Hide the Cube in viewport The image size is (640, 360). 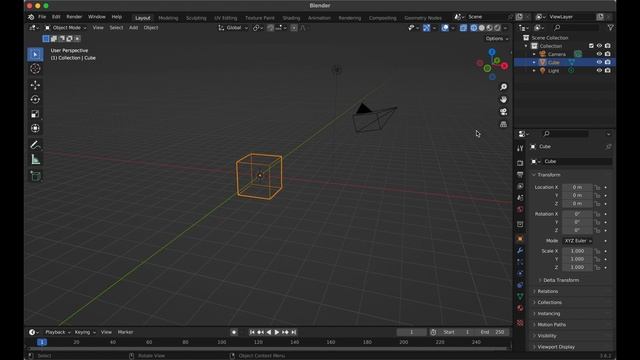[x=599, y=62]
